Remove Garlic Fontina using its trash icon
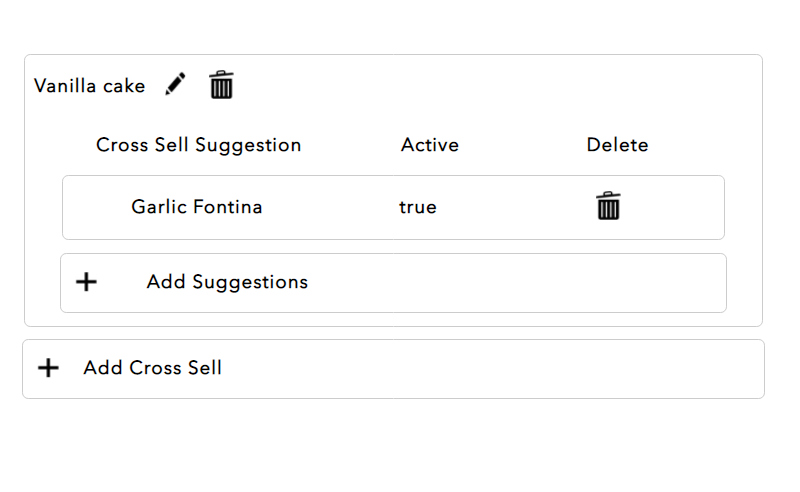The image size is (800, 492). click(608, 206)
